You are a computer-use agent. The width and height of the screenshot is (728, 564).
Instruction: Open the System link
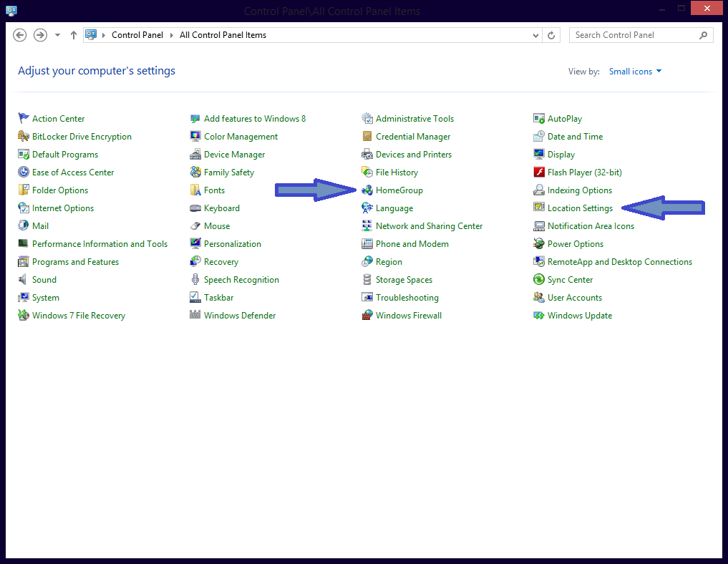coord(46,298)
